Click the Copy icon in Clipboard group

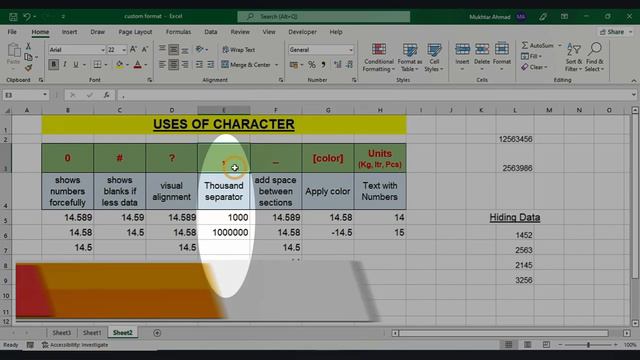[28, 57]
